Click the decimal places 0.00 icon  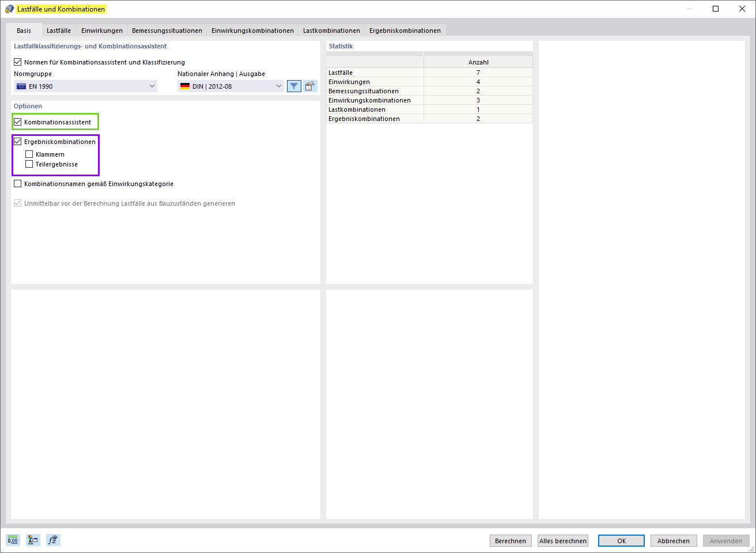pyautogui.click(x=12, y=540)
